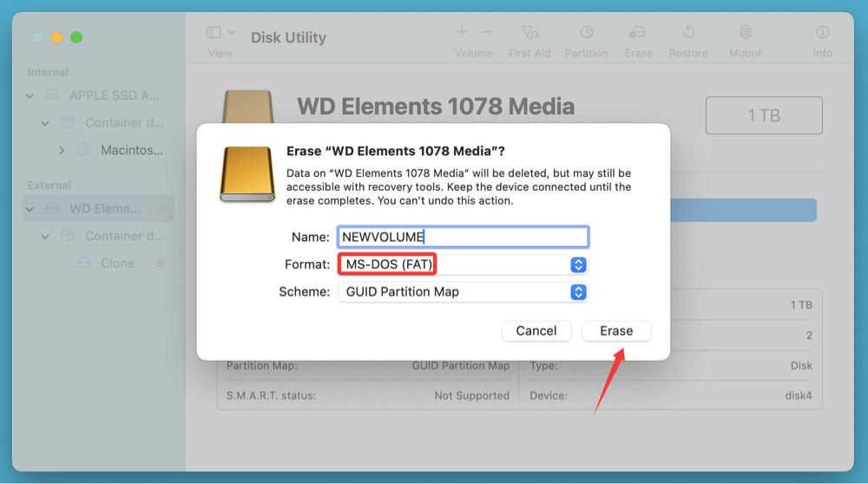868x484 pixels.
Task: Click the WD Elements sidebar drive icon
Action: coord(52,208)
